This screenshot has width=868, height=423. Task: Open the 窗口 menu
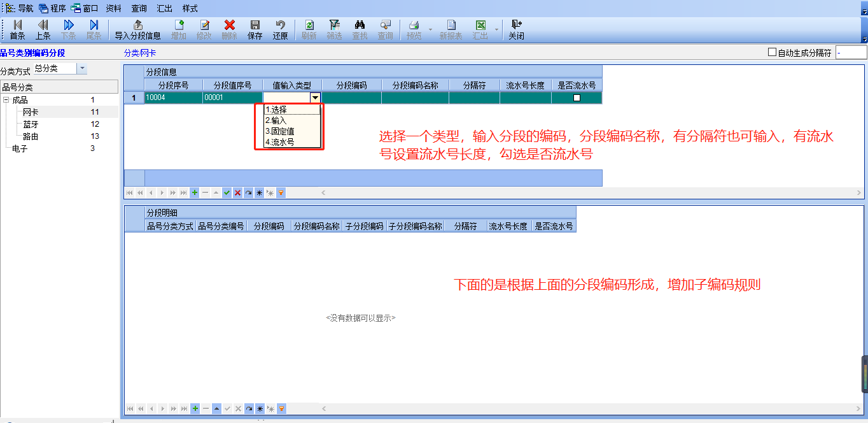pos(85,8)
